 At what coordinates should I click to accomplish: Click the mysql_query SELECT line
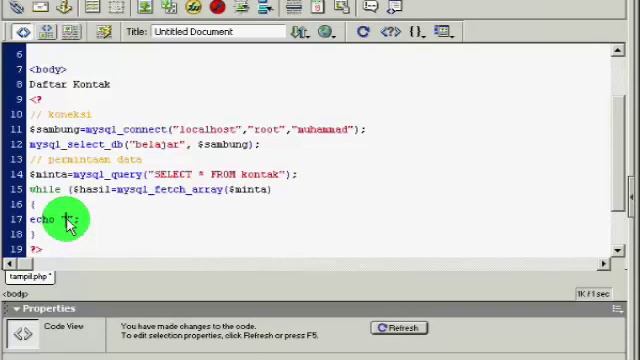[163, 175]
